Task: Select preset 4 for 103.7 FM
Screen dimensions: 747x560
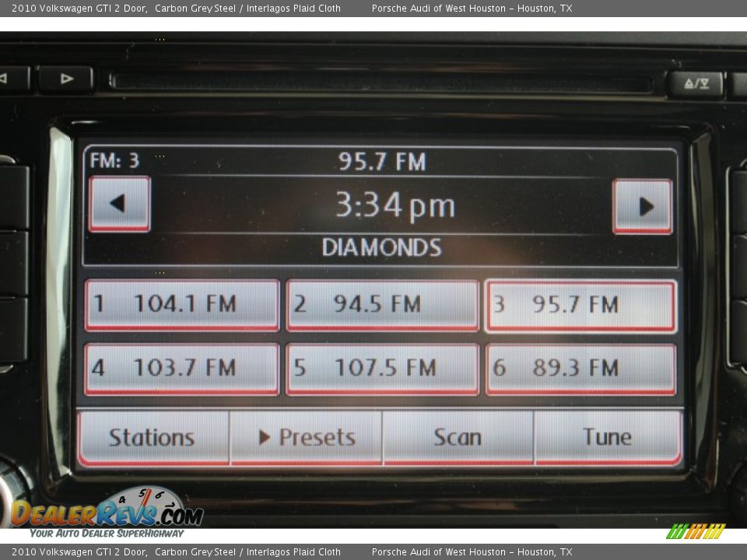Action: (x=181, y=367)
